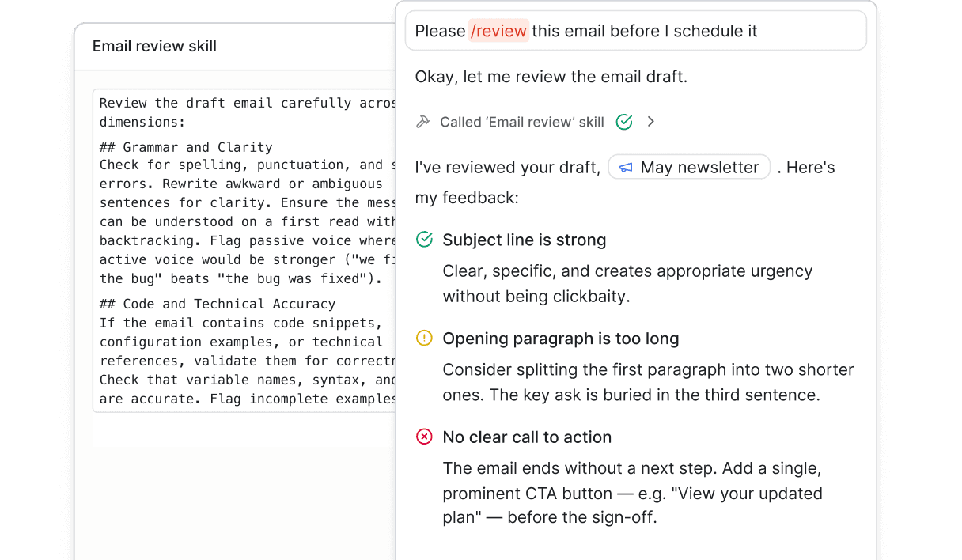Screen dimensions: 962x560
Task: Click the green check icon beside Subject line
Action: pos(424,240)
